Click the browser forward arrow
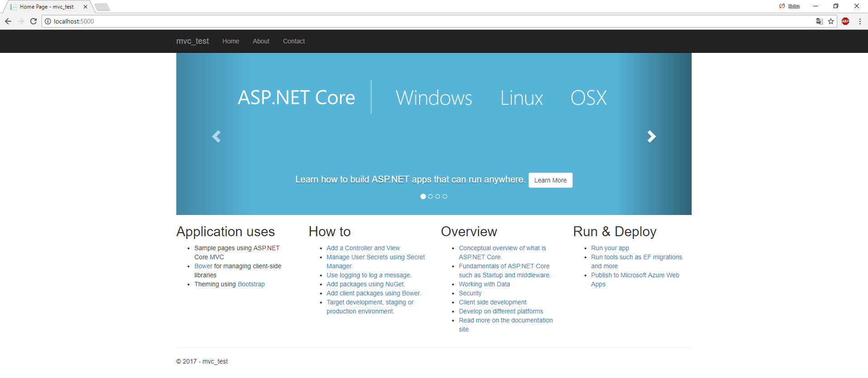The width and height of the screenshot is (868, 378). pos(21,21)
